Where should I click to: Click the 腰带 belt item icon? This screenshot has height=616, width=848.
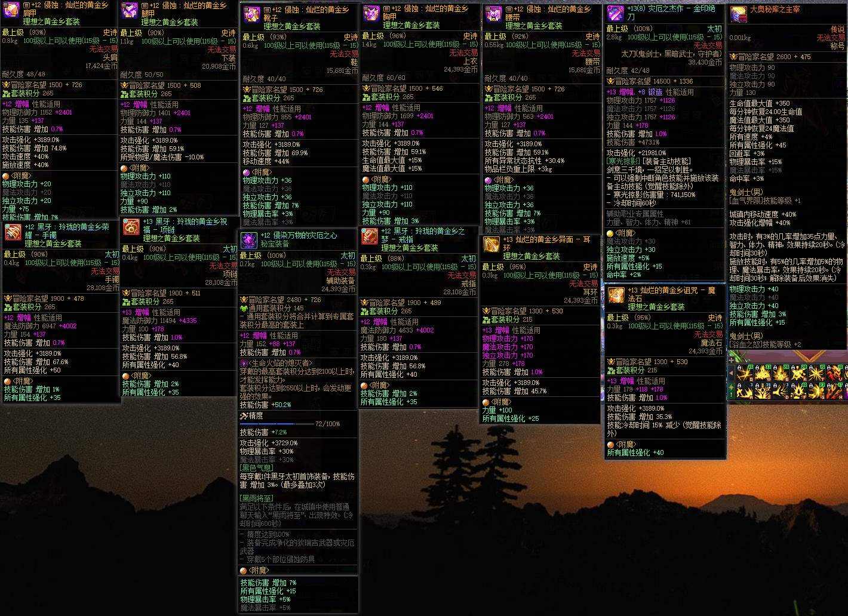pos(494,14)
